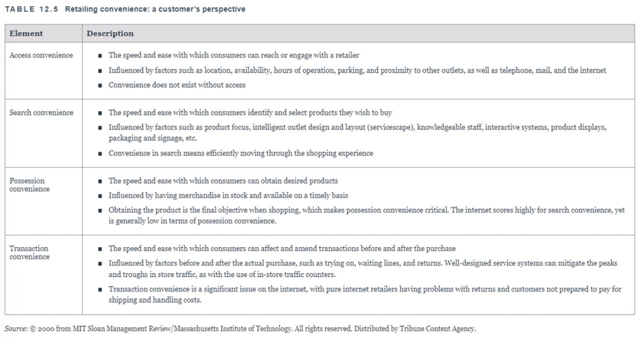Click the 'Search convenience' row label
Screen dimensions: 644x342
(x=41, y=112)
